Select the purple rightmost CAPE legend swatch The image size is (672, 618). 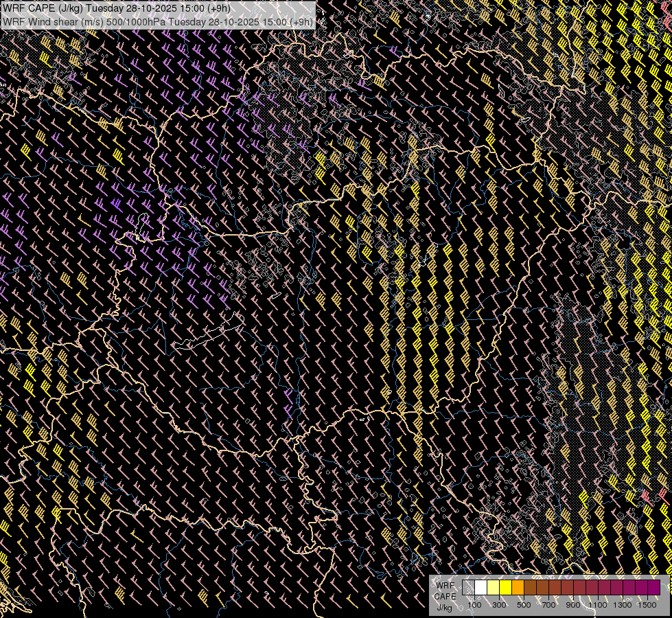click(653, 587)
